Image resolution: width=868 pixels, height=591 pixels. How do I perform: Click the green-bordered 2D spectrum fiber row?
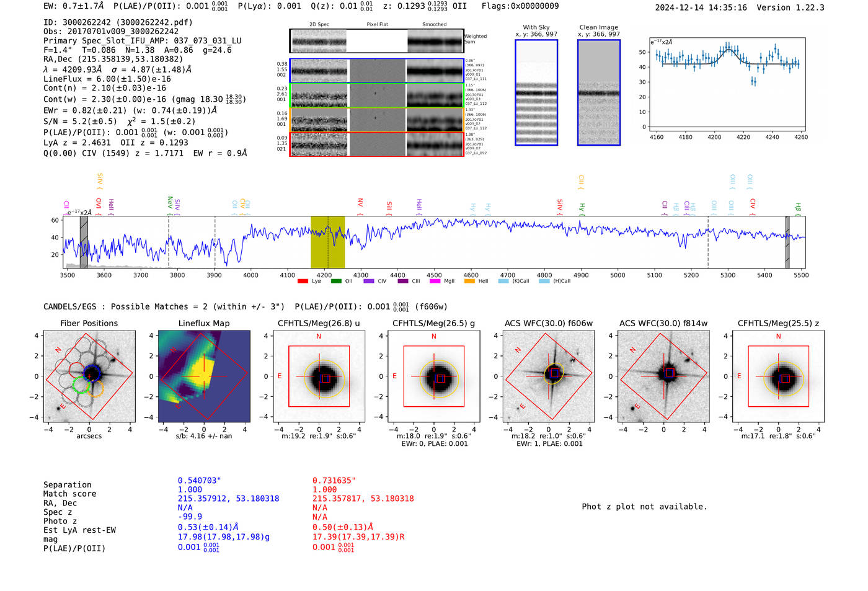click(x=376, y=96)
